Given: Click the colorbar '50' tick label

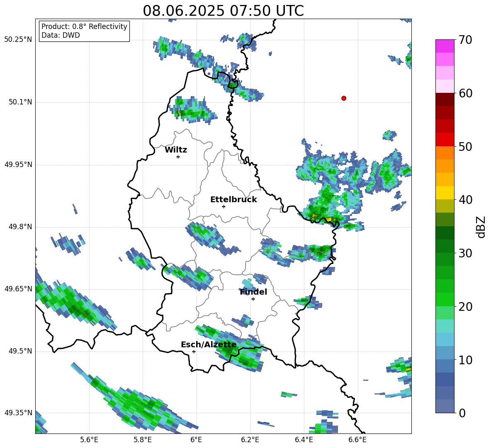Looking at the screenshot, I should point(466,147).
